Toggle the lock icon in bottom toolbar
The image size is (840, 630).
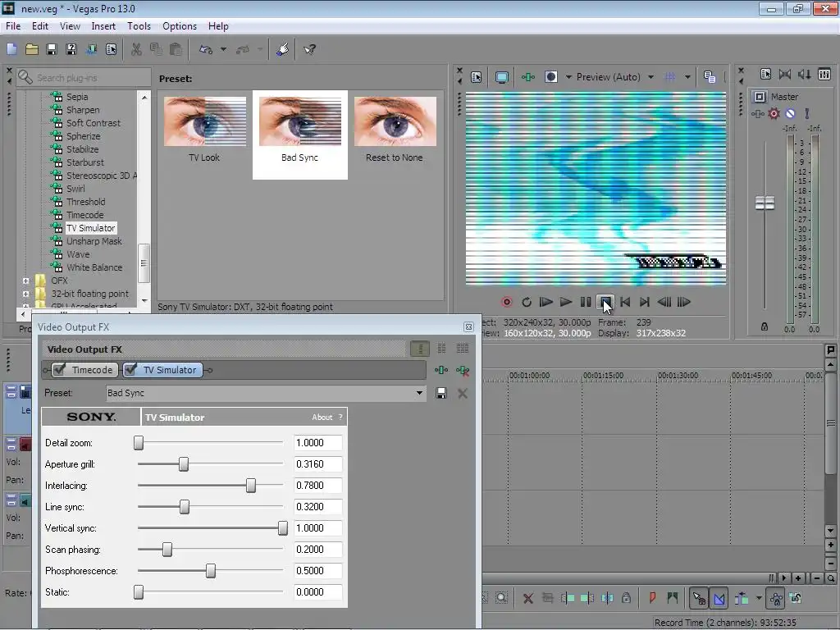(x=626, y=598)
